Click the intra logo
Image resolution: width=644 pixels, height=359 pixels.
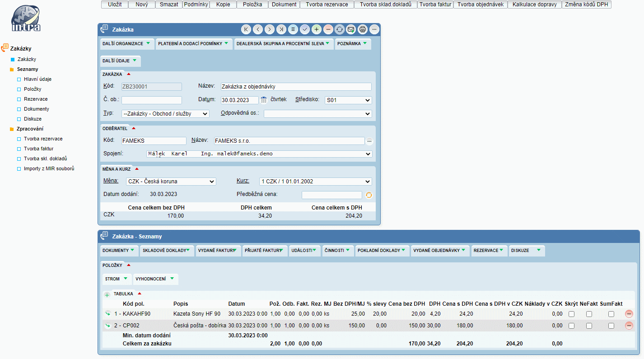coord(26,19)
